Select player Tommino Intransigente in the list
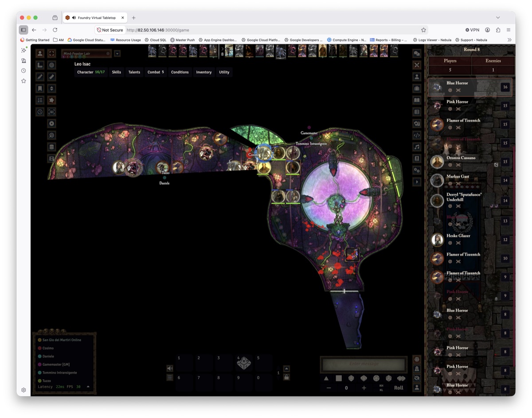 pyautogui.click(x=59, y=373)
